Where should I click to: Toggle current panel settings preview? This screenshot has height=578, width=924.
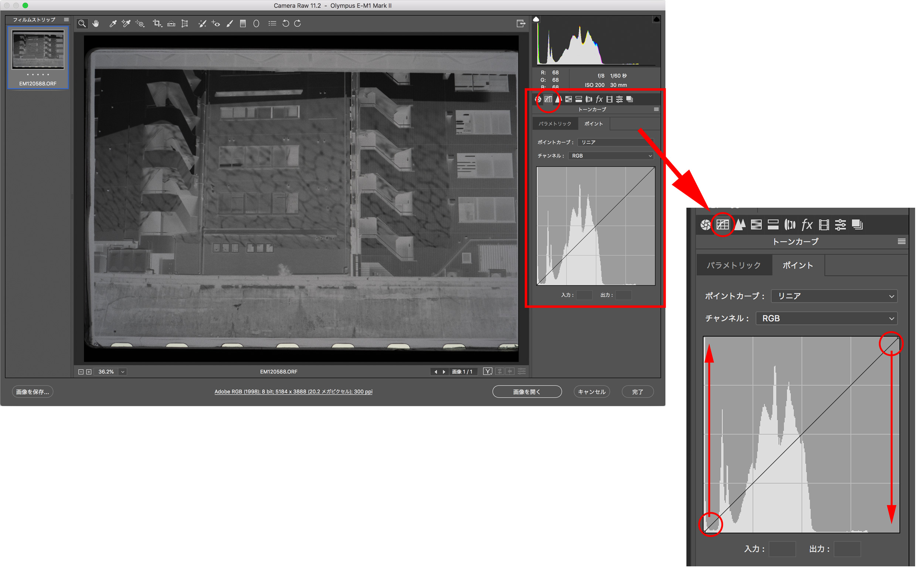pyautogui.click(x=522, y=372)
